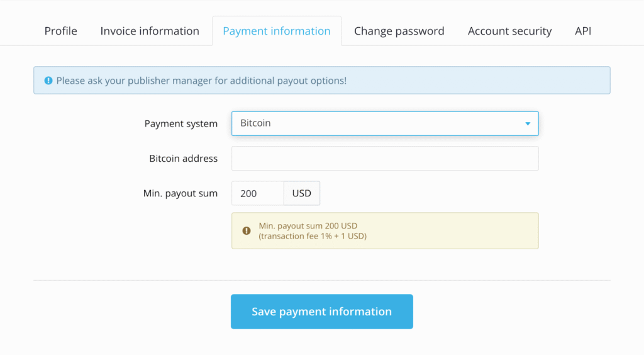644x355 pixels.
Task: Go to the Change password tab
Action: pos(399,31)
